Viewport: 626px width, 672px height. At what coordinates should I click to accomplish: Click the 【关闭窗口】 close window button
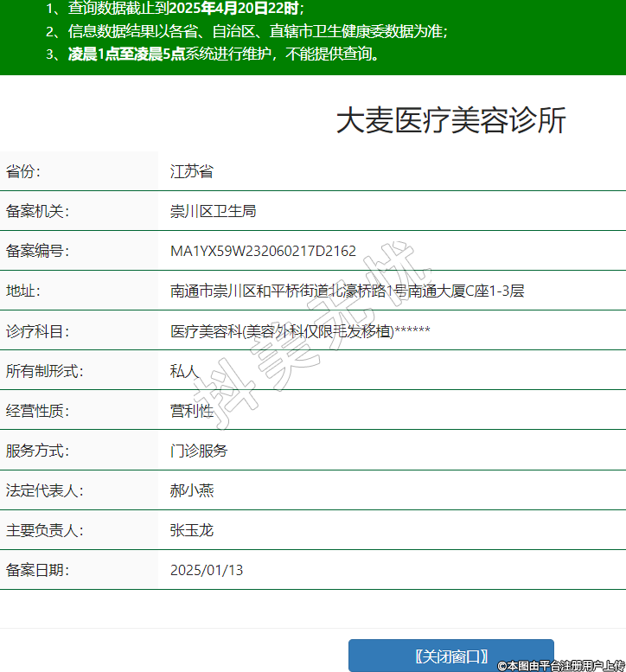pos(450,656)
